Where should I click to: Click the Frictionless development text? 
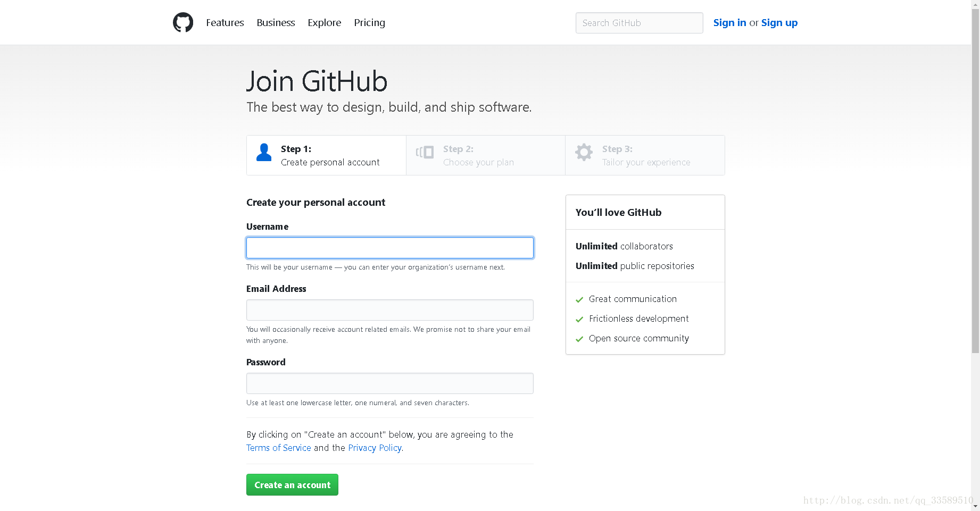[x=638, y=319]
